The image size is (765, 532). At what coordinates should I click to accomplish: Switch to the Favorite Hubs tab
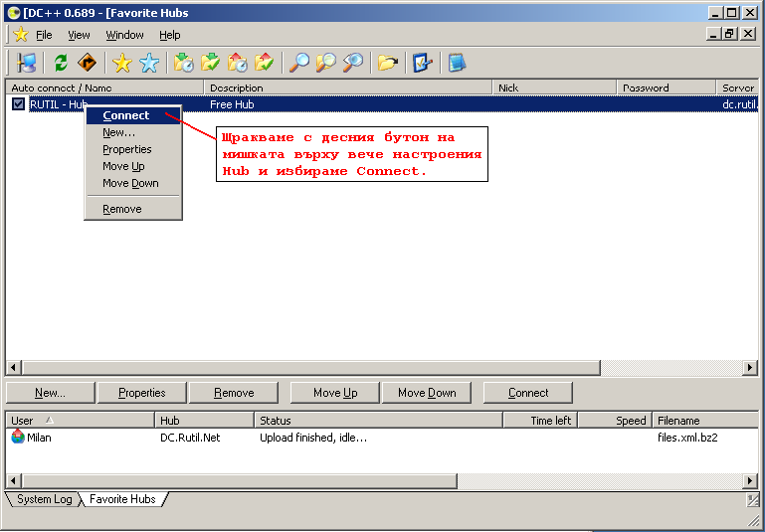coord(122,499)
